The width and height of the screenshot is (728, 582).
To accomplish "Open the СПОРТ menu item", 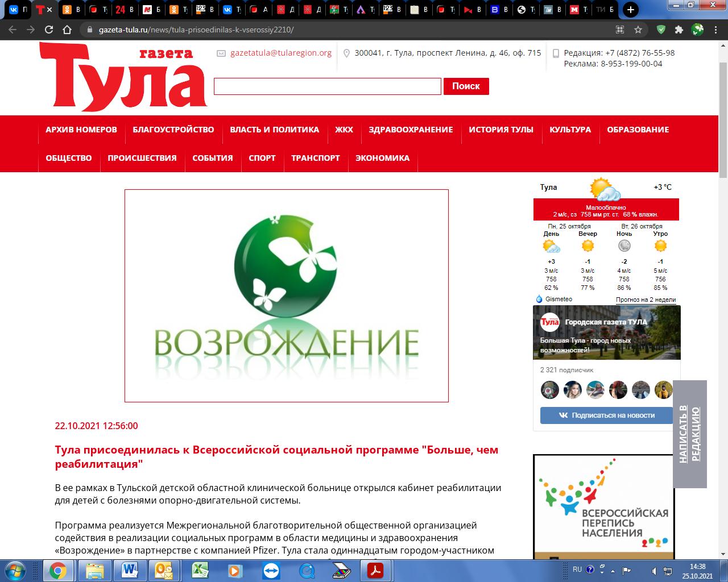I will click(262, 158).
